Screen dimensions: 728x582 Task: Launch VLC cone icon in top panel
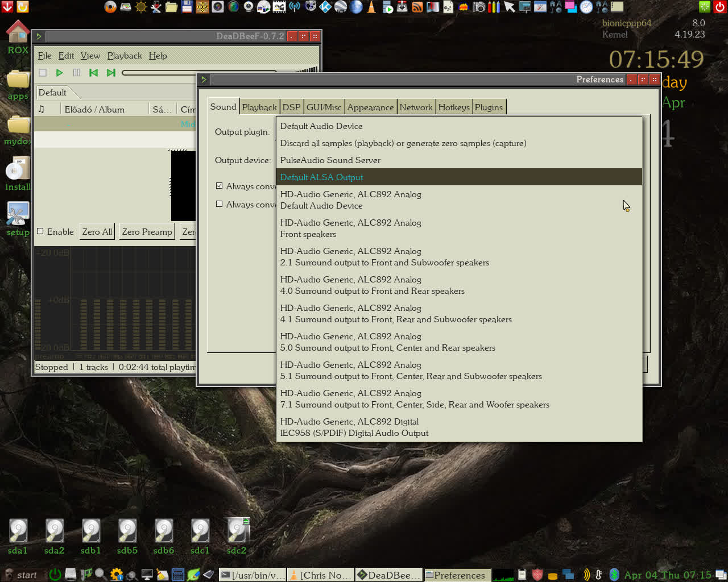point(371,7)
